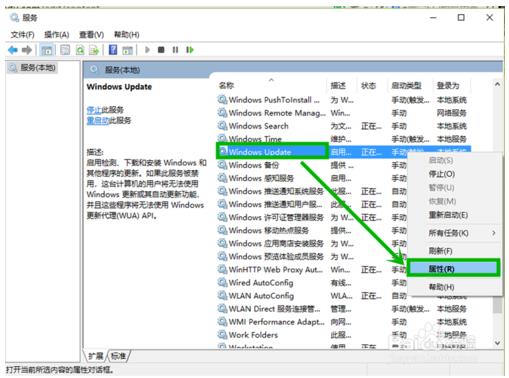Image resolution: width=509 pixels, height=378 pixels.
Task: Click the Wired AutoConfig service gear icon
Action: click(x=222, y=282)
